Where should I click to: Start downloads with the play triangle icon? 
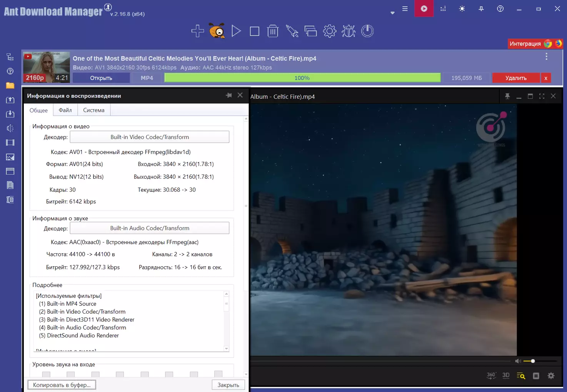(x=236, y=31)
